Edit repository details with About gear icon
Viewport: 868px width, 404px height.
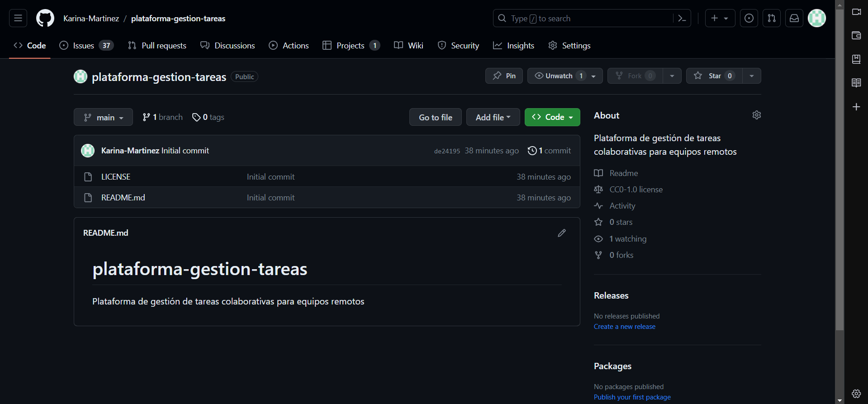tap(757, 115)
